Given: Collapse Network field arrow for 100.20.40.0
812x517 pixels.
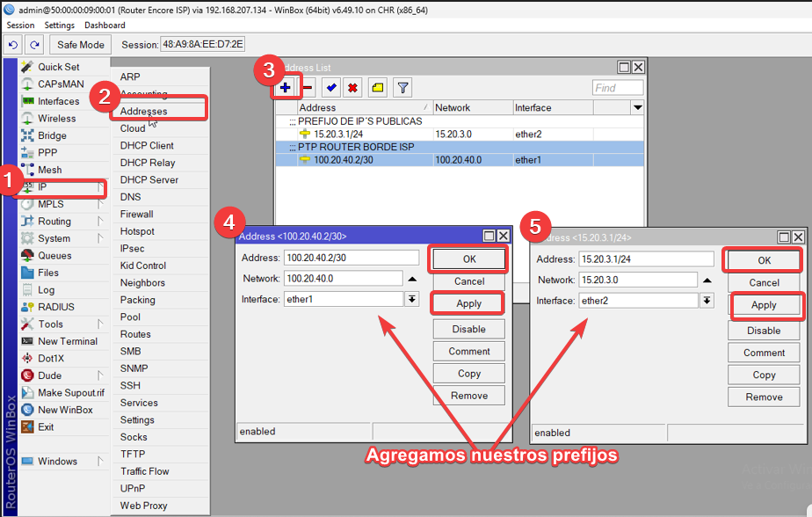Looking at the screenshot, I should 411,279.
